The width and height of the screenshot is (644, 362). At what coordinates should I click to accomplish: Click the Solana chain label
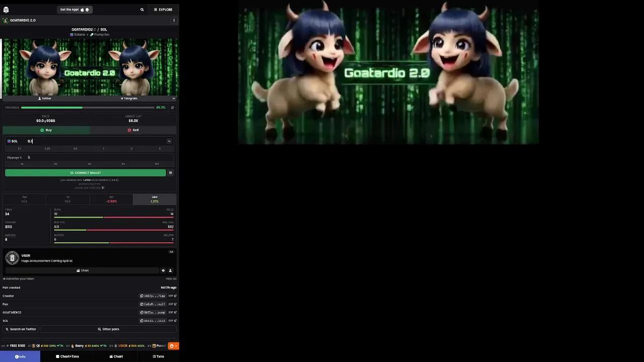pos(77,35)
